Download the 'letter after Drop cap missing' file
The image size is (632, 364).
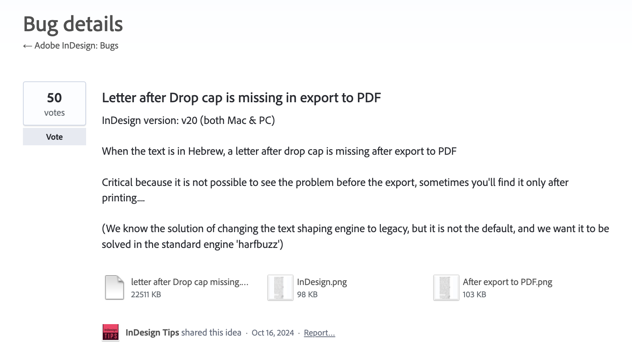pyautogui.click(x=190, y=282)
